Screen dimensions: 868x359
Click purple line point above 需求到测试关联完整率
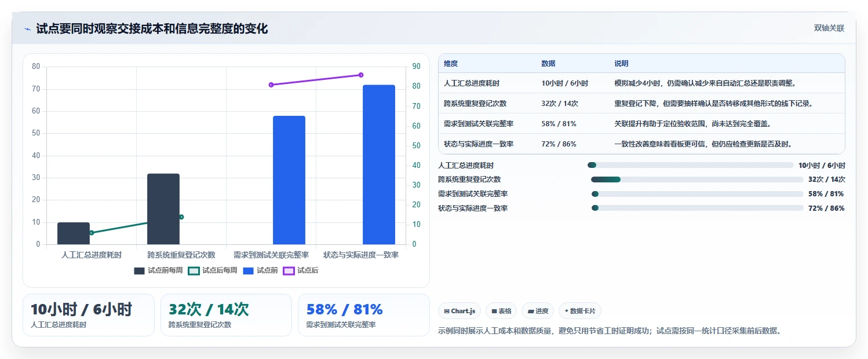coord(271,85)
